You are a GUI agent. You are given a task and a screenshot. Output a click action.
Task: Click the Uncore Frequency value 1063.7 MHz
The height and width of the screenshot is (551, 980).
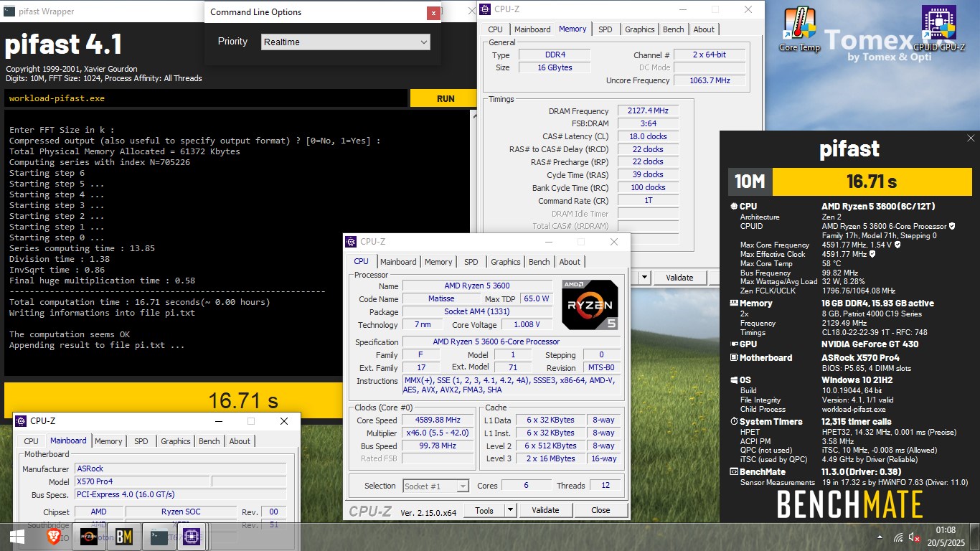710,80
